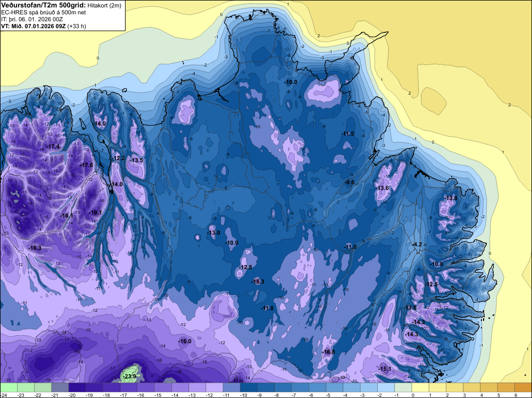
Task: Click the -16.3 temperature value
Action: coord(35,248)
